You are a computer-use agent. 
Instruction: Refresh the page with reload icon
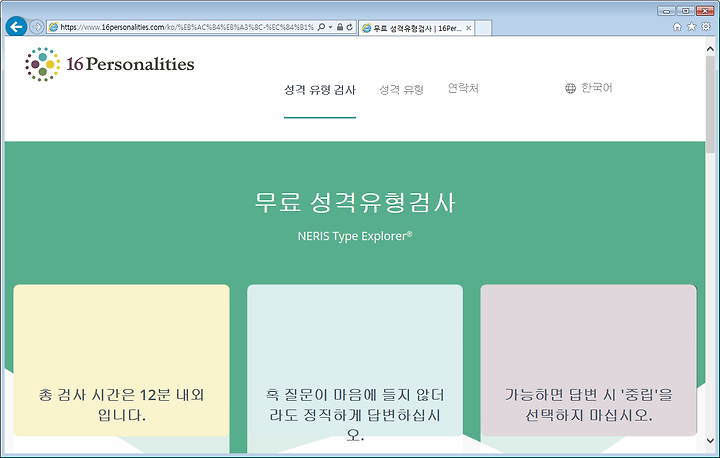(x=349, y=27)
